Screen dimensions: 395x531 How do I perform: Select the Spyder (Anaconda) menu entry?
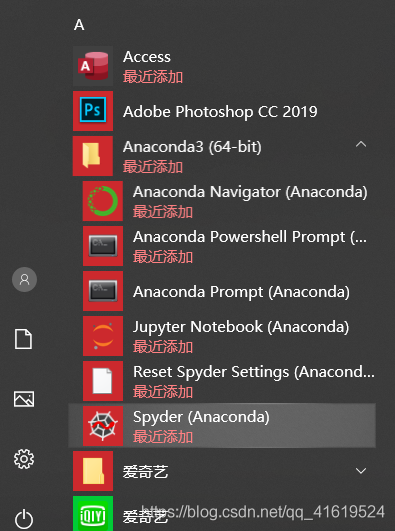222,426
